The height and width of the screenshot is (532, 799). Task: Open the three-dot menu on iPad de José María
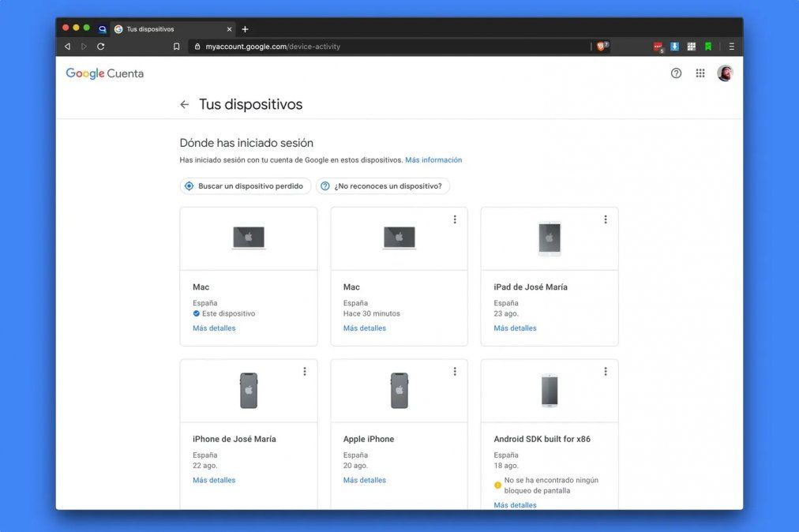point(606,219)
